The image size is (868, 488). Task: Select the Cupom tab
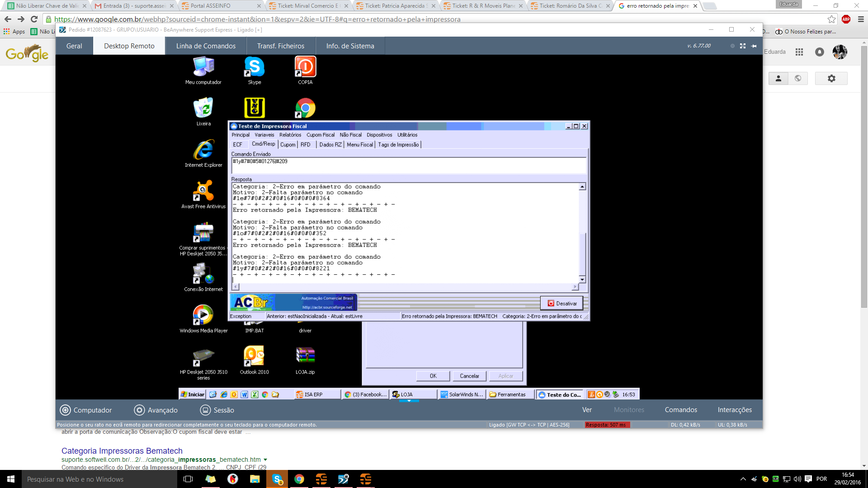(288, 145)
